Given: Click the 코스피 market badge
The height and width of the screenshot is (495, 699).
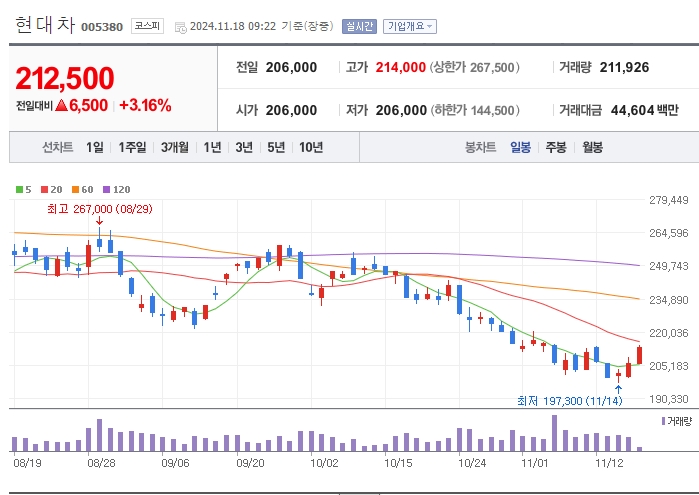Looking at the screenshot, I should pos(148,26).
